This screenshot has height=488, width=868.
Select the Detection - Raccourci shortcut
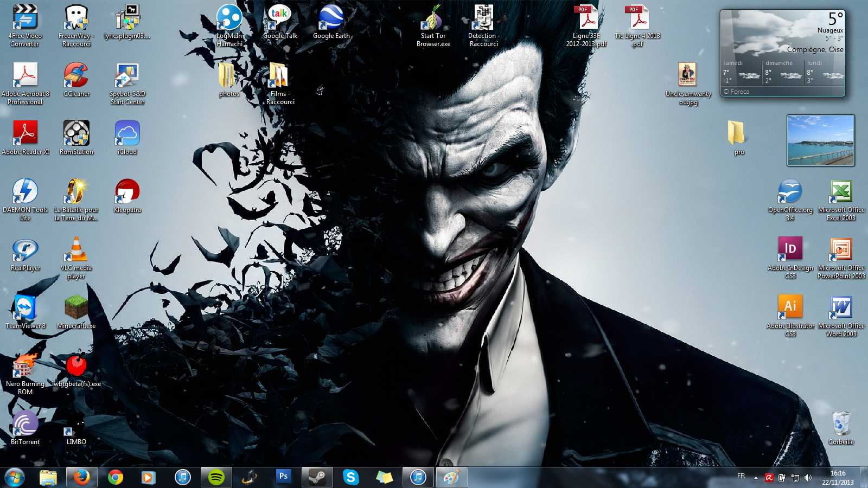click(x=484, y=25)
